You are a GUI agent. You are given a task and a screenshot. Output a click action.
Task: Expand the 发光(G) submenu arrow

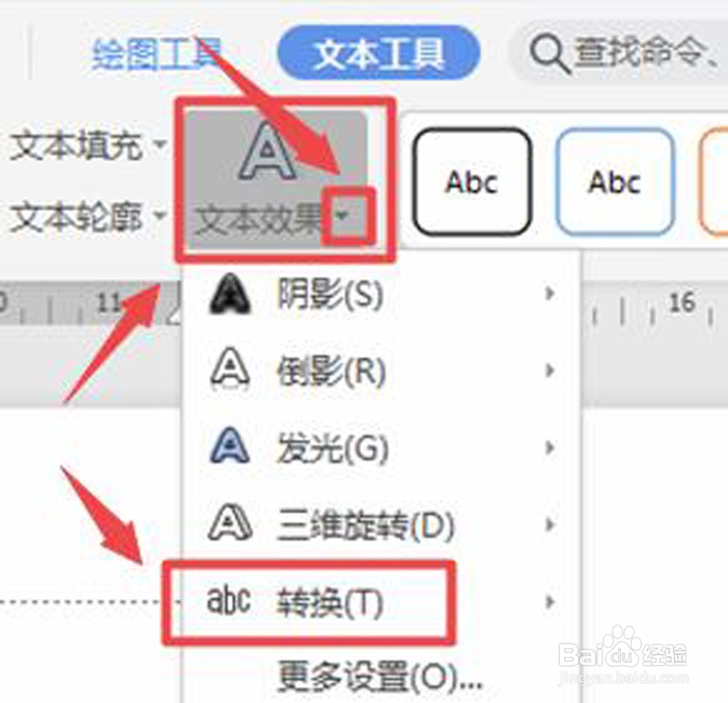[x=550, y=448]
